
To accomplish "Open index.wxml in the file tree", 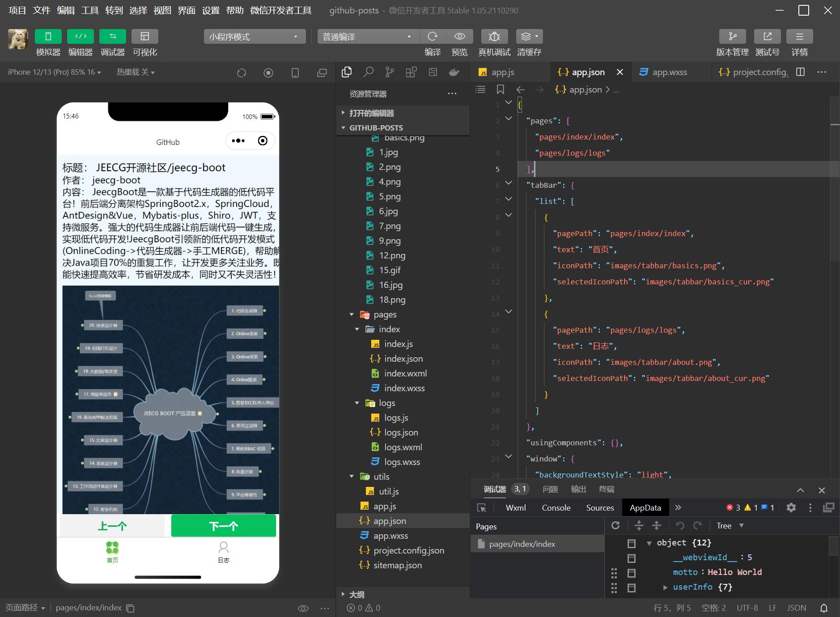I will pyautogui.click(x=403, y=373).
